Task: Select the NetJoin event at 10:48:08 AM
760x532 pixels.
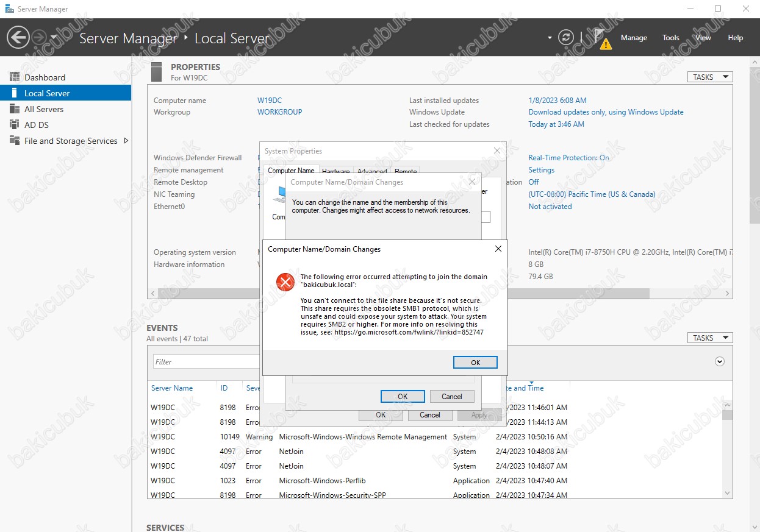Action: 436,452
